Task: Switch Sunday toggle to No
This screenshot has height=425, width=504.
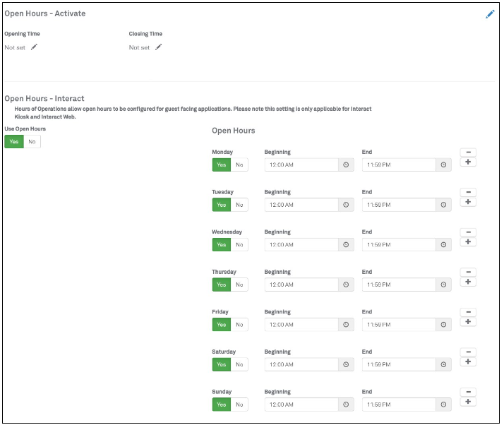Action: click(239, 405)
